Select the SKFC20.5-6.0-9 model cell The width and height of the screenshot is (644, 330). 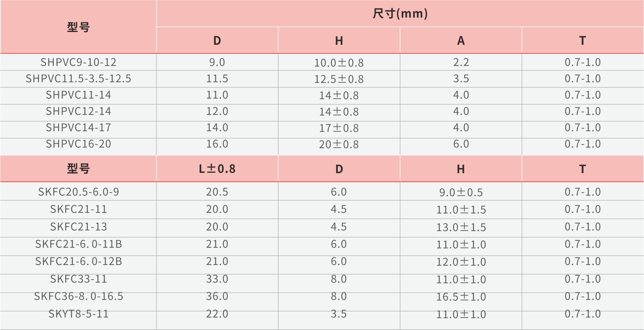click(x=78, y=192)
